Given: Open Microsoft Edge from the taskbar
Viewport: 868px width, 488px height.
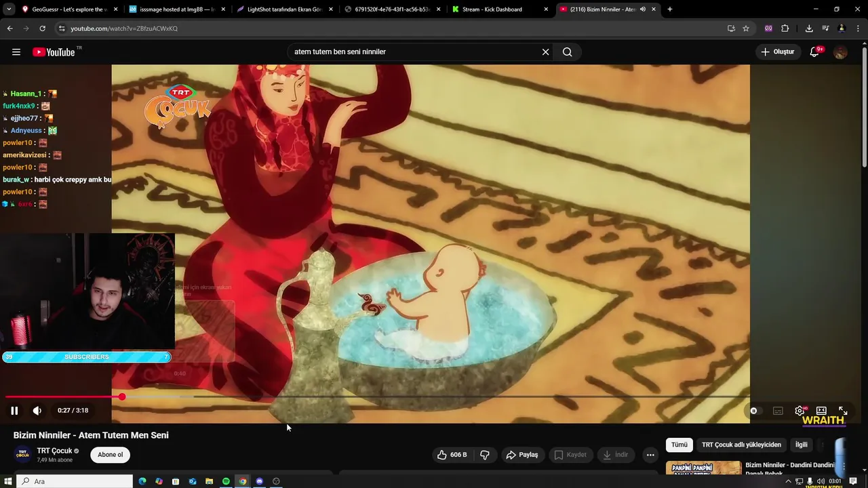Looking at the screenshot, I should pyautogui.click(x=142, y=481).
